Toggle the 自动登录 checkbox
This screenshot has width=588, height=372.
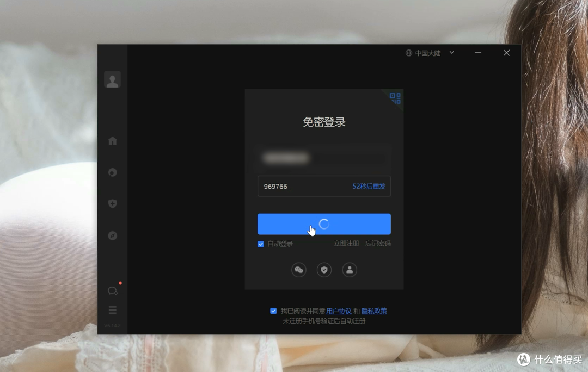[x=261, y=244]
